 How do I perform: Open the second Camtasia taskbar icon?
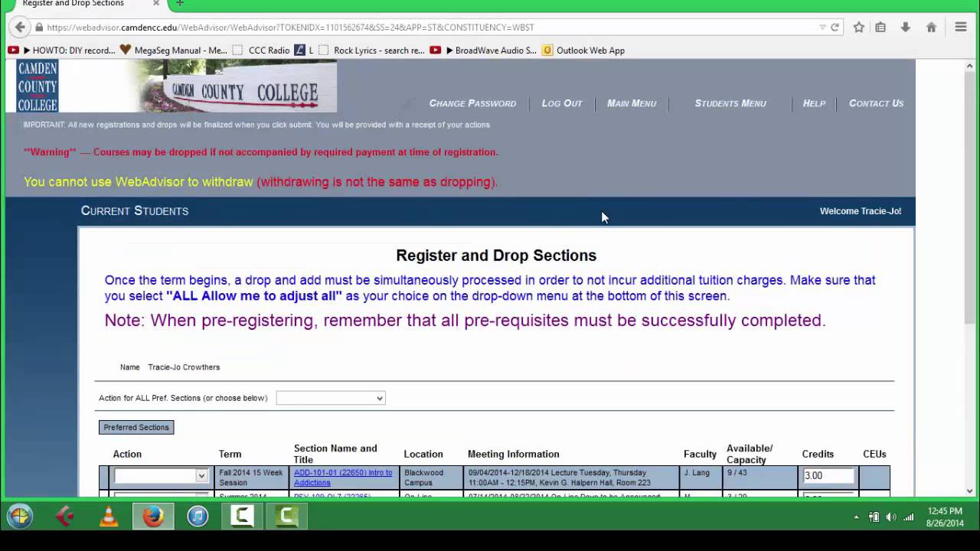(286, 517)
